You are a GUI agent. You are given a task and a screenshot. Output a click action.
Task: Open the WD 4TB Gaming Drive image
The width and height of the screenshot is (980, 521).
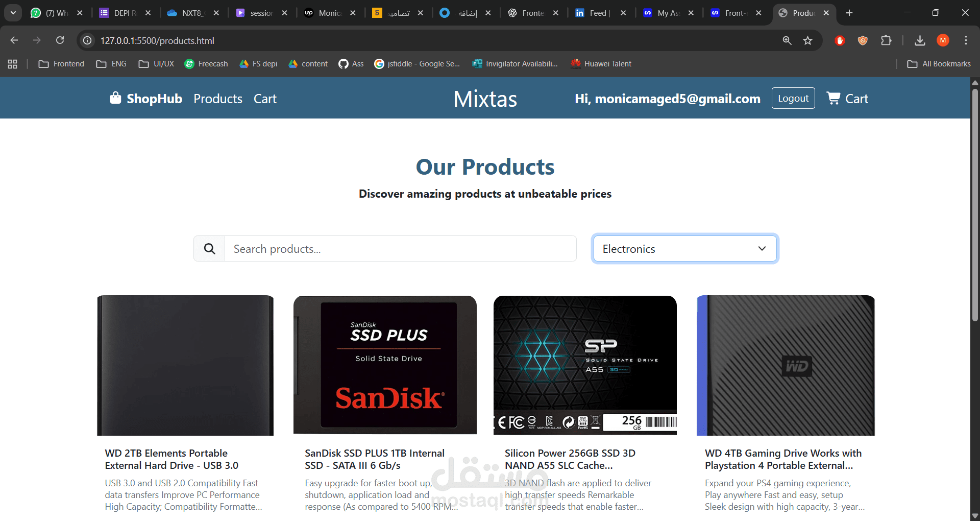pos(786,365)
